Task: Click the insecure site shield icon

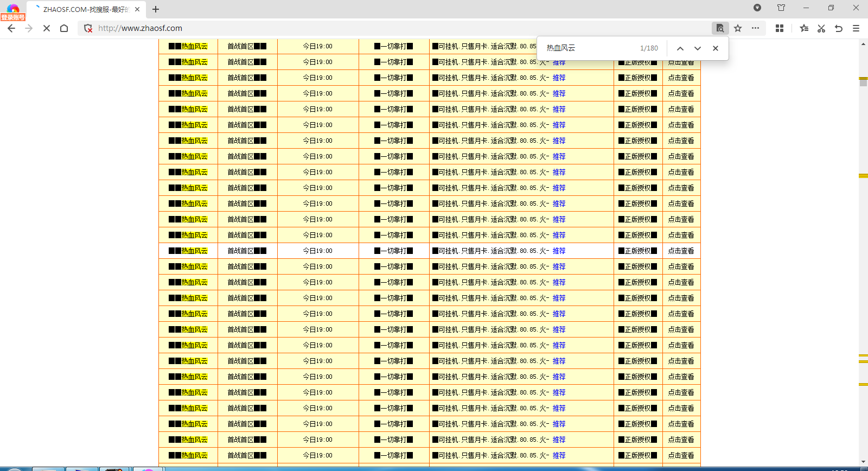Action: (88, 28)
